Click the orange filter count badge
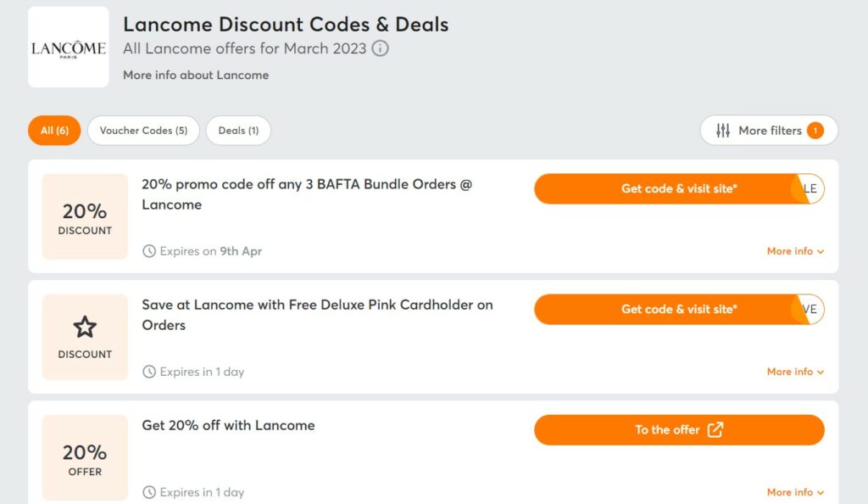This screenshot has width=868, height=504. (x=815, y=130)
